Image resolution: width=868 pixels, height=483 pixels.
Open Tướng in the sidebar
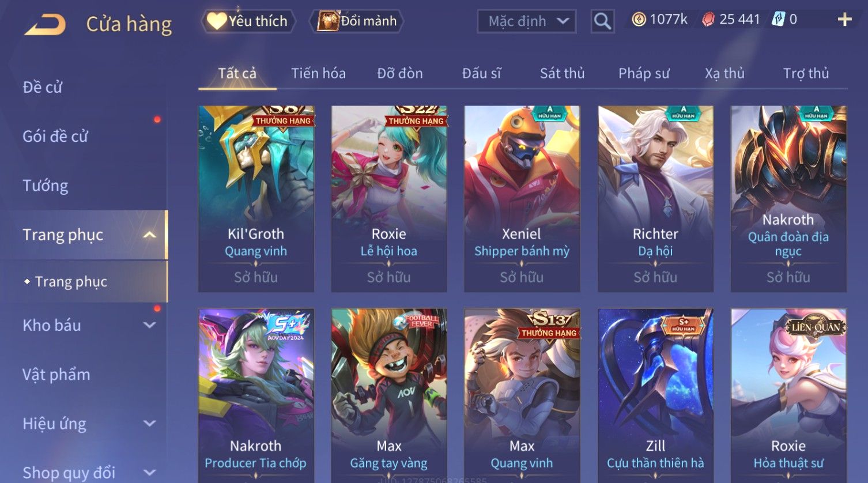(45, 186)
